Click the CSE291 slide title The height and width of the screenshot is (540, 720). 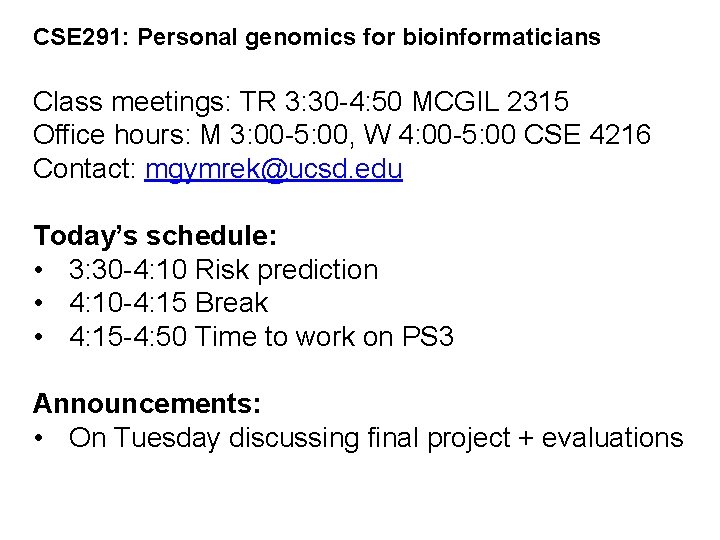pyautogui.click(x=316, y=38)
